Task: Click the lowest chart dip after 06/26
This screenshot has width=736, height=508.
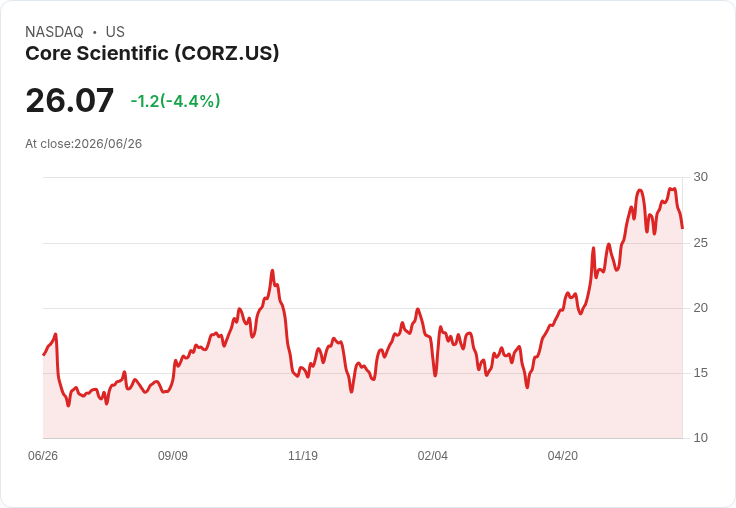Action: click(69, 406)
